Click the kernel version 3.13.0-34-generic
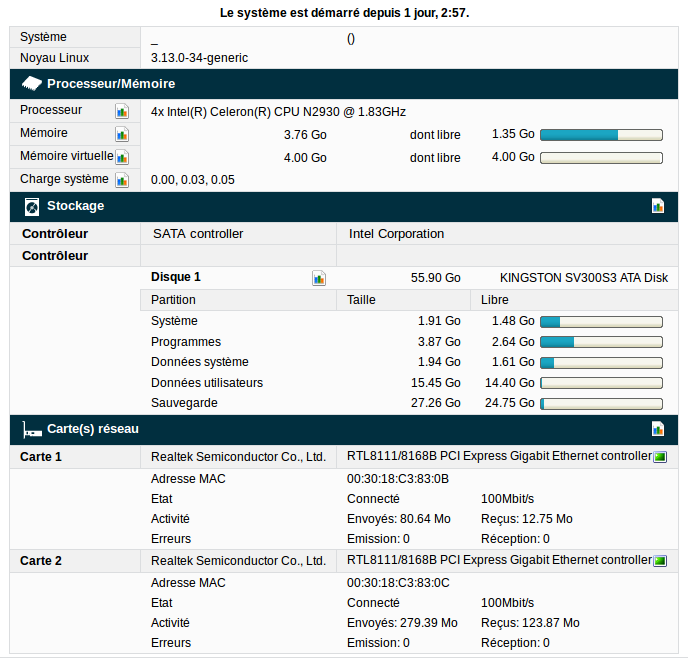This screenshot has width=695, height=669. [x=201, y=58]
